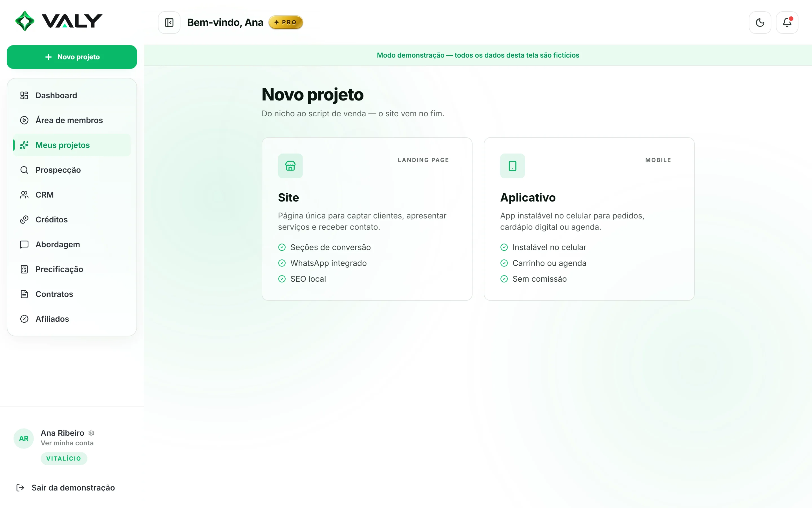Click the Seções de conversão check icon
Image resolution: width=812 pixels, height=508 pixels.
point(282,247)
